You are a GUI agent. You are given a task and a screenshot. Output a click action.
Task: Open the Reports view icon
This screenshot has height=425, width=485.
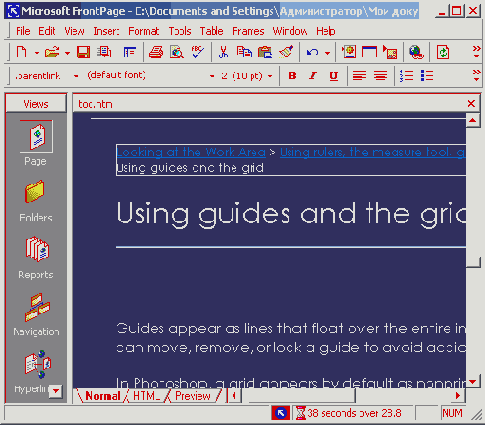[x=36, y=249]
